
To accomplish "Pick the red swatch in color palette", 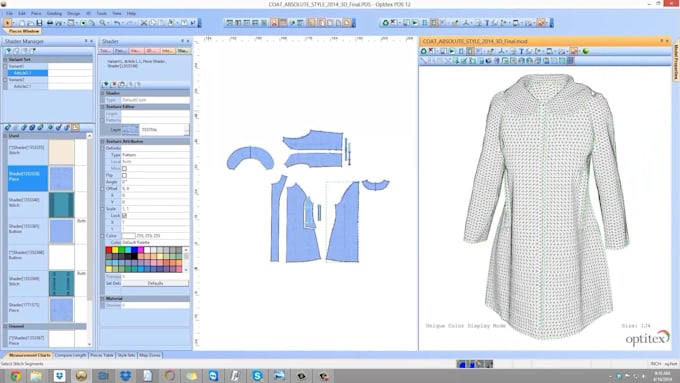I will 109,250.
